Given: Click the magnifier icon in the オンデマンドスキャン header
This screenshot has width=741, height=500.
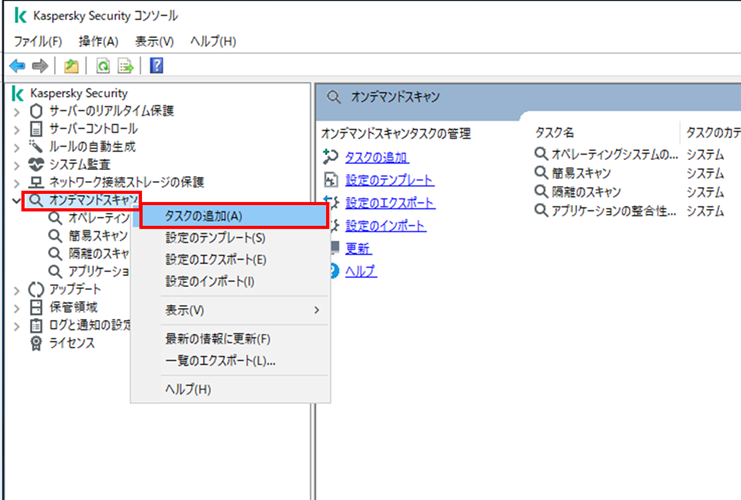Looking at the screenshot, I should pyautogui.click(x=334, y=97).
